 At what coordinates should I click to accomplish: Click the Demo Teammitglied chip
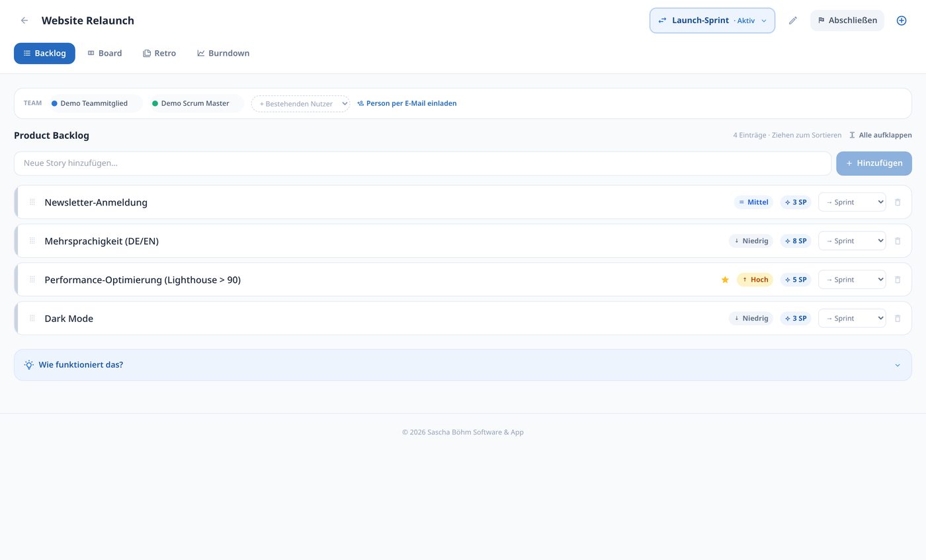(95, 104)
